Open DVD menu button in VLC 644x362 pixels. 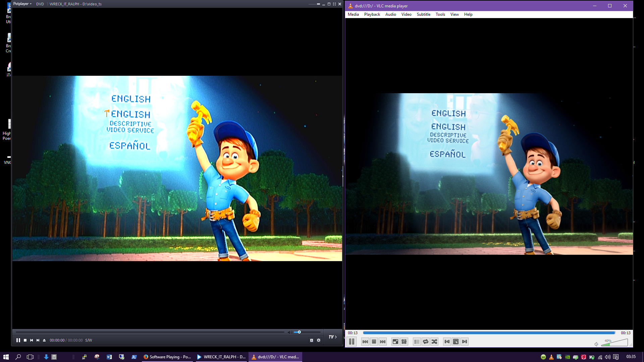click(x=456, y=342)
